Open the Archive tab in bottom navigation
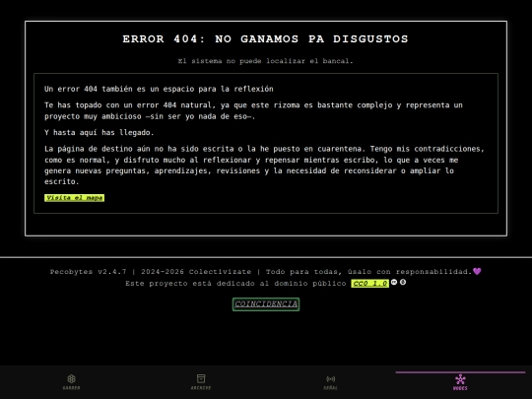Screen dimensions: 532x399 [201, 381]
